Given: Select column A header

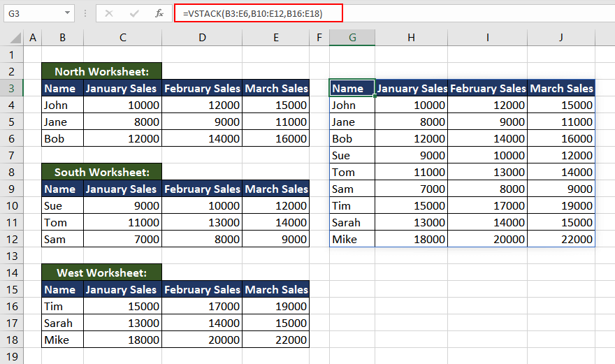Looking at the screenshot, I should (33, 38).
